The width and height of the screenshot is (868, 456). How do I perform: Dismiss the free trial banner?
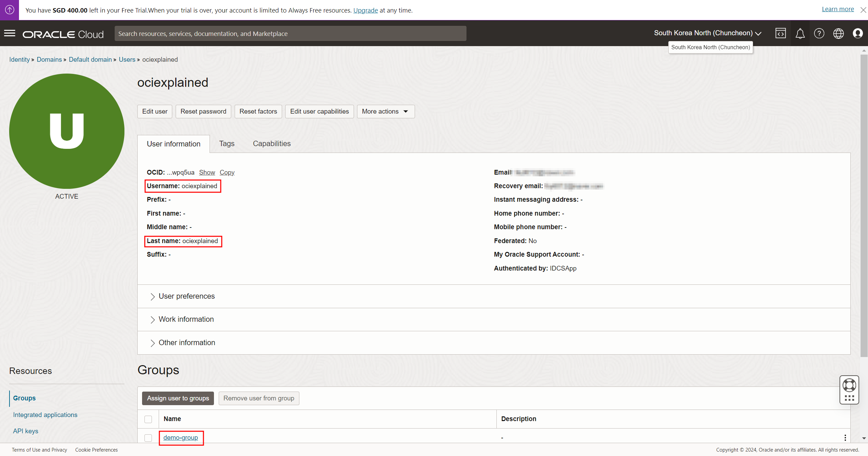(863, 10)
